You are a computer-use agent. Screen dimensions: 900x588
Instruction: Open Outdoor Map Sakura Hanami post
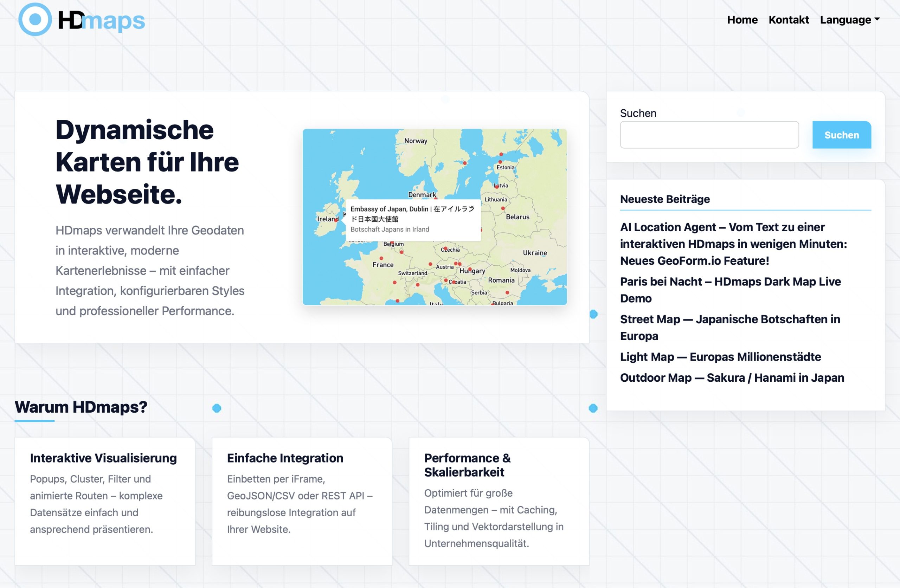pyautogui.click(x=732, y=377)
